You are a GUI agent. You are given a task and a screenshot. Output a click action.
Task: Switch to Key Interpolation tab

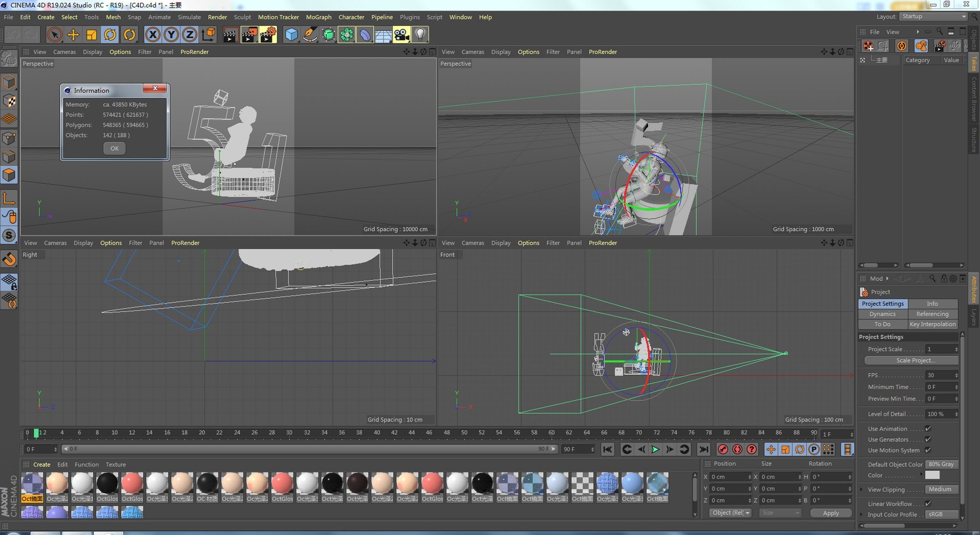(933, 324)
